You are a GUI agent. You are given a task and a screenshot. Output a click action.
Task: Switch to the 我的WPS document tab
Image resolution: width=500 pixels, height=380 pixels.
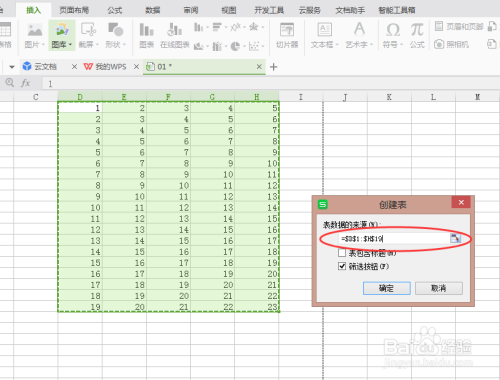(x=111, y=67)
